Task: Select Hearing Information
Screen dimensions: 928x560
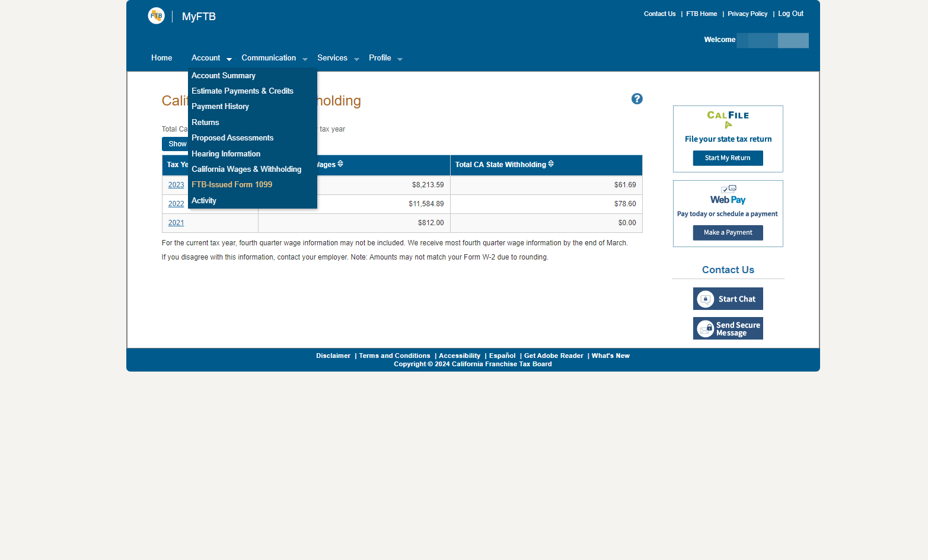Action: coord(226,154)
